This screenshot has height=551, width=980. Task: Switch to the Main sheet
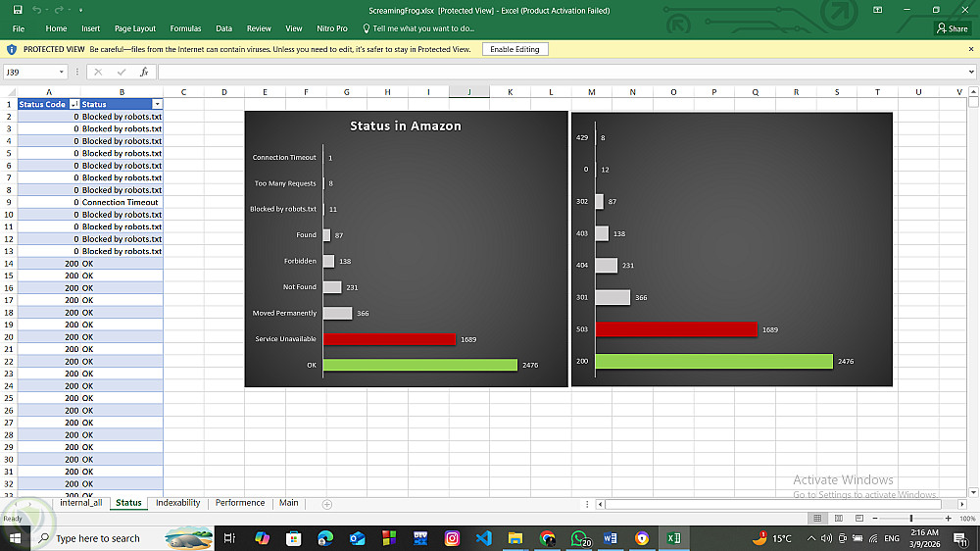click(289, 503)
